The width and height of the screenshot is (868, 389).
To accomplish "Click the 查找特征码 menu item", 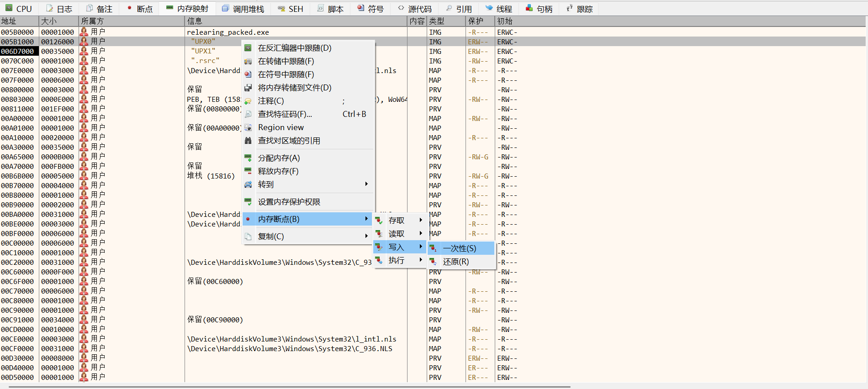I will click(285, 114).
